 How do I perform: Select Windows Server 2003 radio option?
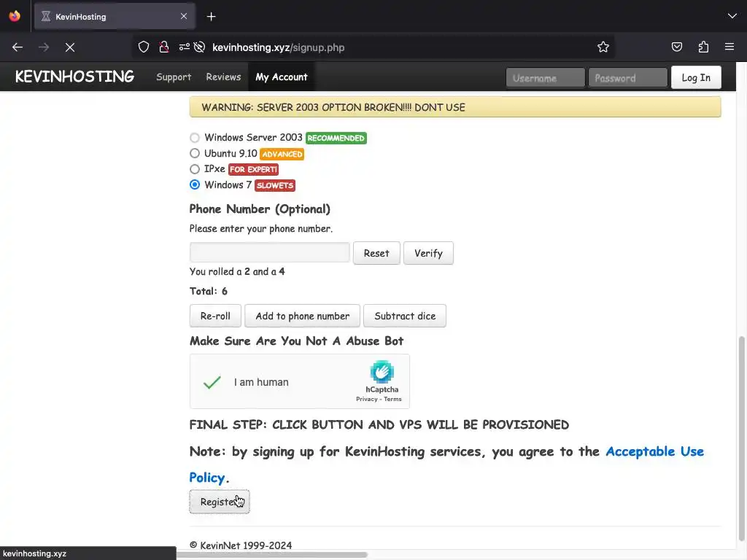coord(194,138)
